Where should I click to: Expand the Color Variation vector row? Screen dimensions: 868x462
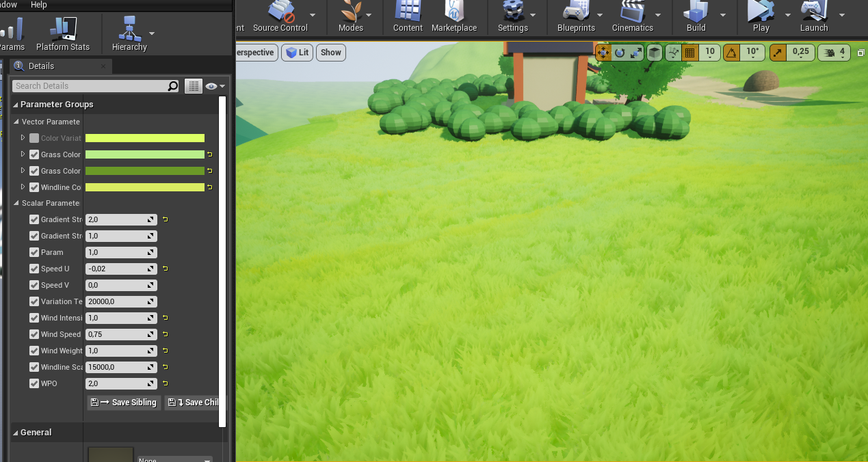click(23, 138)
